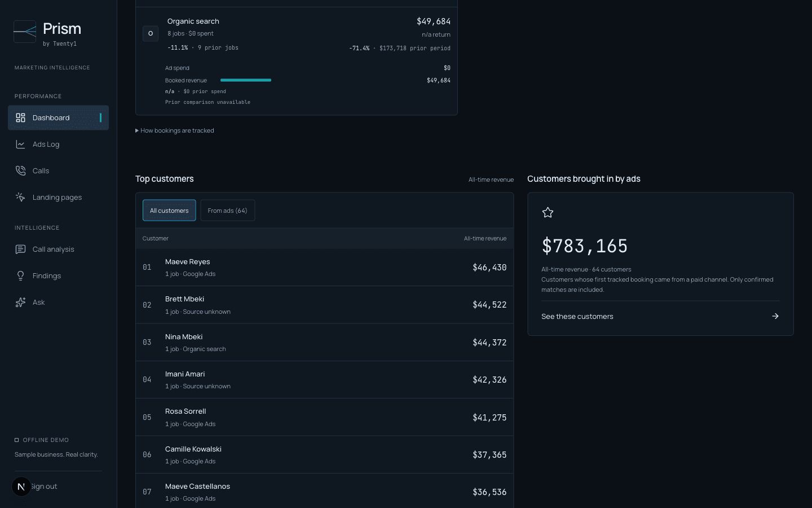The image size is (812, 508).
Task: Click the Call analysis message icon
Action: pyautogui.click(x=21, y=249)
